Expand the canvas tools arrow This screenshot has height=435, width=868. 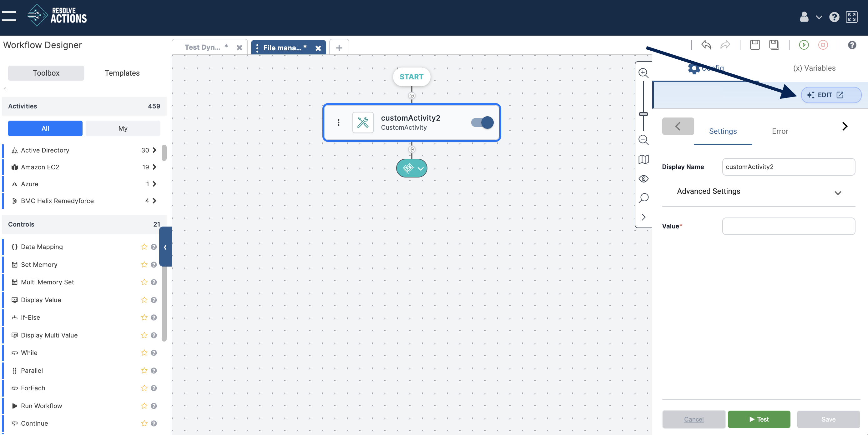pos(643,217)
